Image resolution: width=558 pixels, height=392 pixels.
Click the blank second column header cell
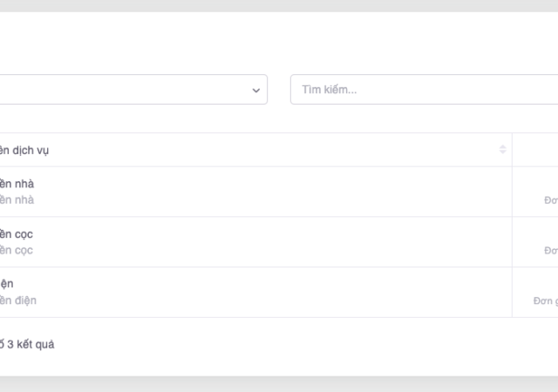point(535,150)
